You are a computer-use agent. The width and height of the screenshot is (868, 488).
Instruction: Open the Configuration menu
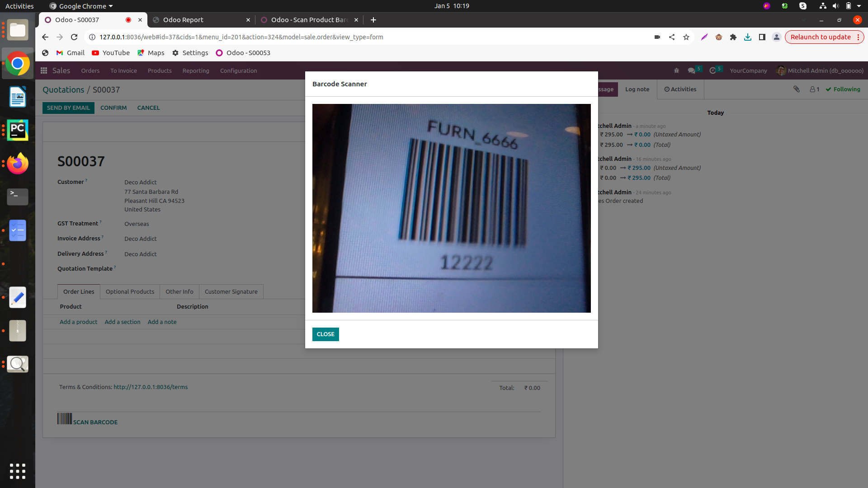point(238,71)
